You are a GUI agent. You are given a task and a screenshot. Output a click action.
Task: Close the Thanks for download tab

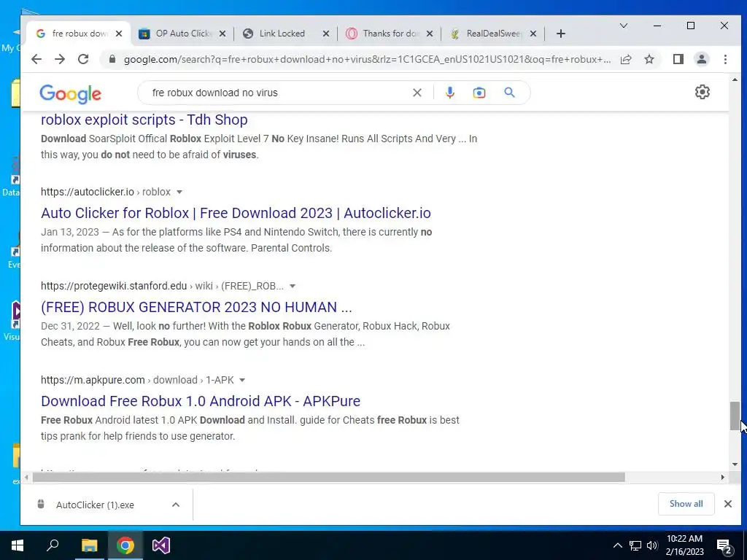tap(430, 34)
